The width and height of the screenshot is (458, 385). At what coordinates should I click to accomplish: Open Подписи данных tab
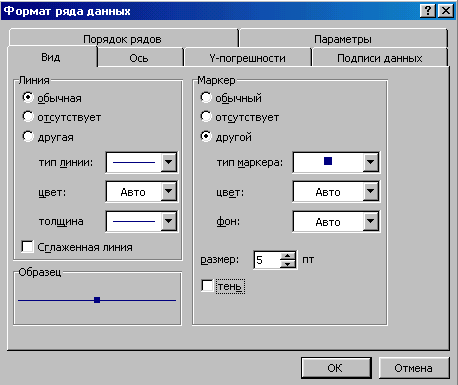pyautogui.click(x=379, y=58)
